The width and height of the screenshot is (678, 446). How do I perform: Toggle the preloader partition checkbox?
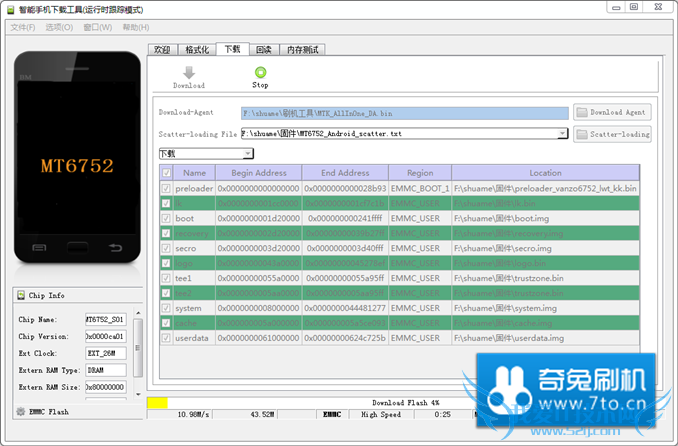pyautogui.click(x=166, y=188)
